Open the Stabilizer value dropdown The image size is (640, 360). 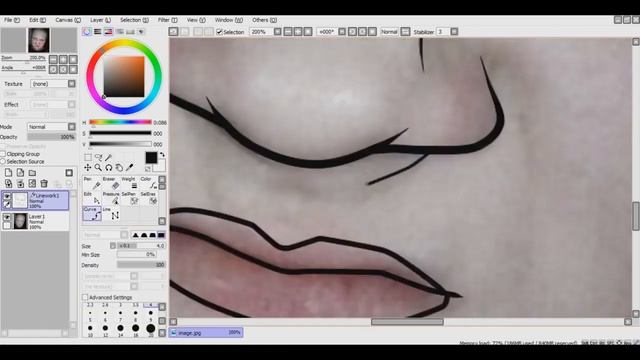454,31
